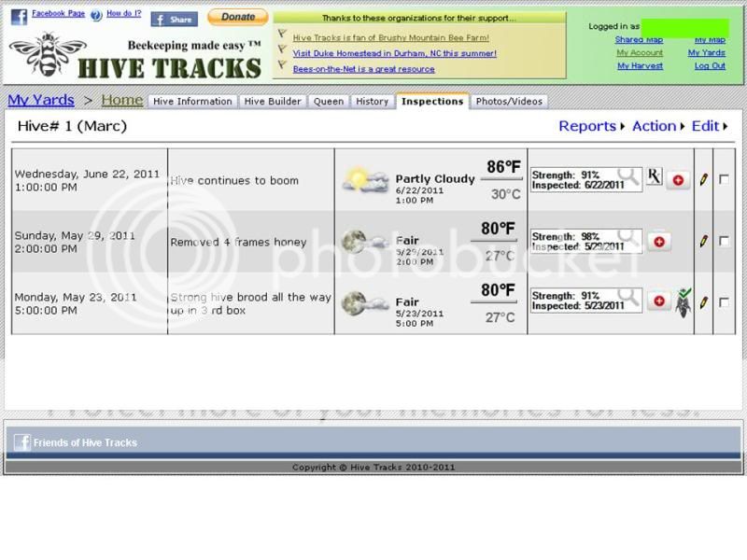Log Out of the account
747x560 pixels.
click(x=710, y=65)
